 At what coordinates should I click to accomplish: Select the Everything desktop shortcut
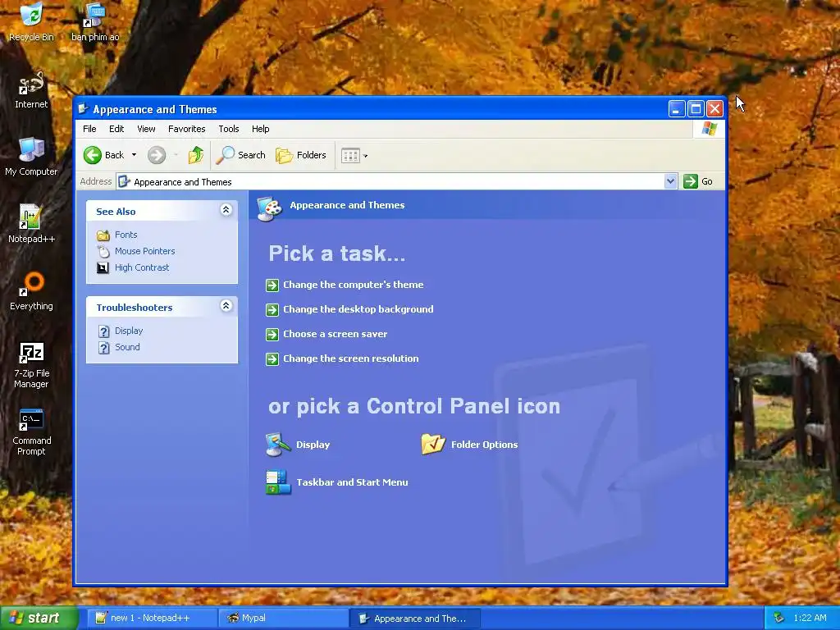31,291
